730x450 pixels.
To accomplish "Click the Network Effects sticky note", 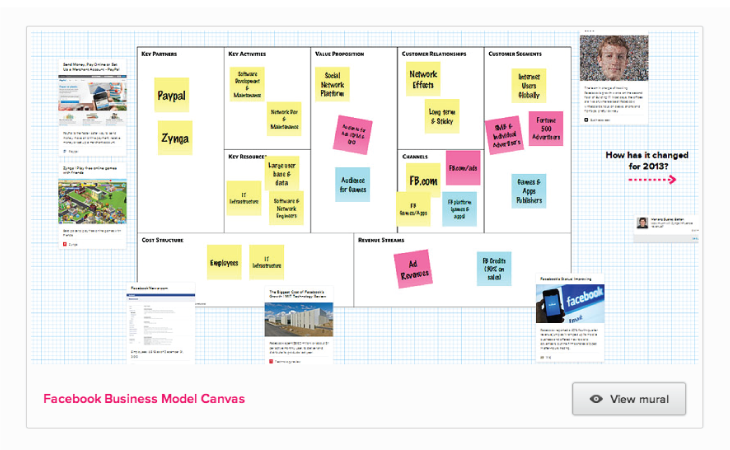I will click(x=423, y=80).
